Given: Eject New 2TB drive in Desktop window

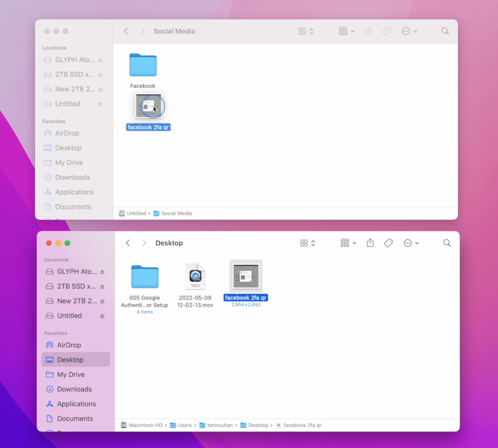Looking at the screenshot, I should pyautogui.click(x=102, y=301).
